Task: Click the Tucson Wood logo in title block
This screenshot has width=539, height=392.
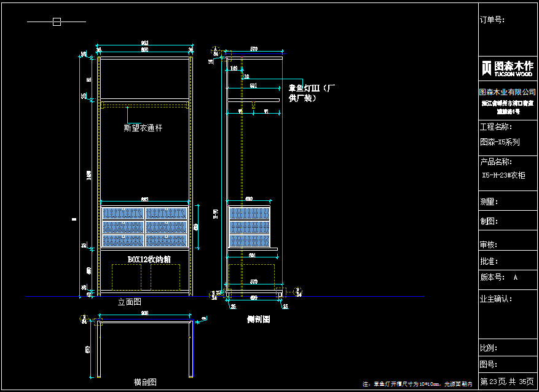Action: pyautogui.click(x=507, y=68)
